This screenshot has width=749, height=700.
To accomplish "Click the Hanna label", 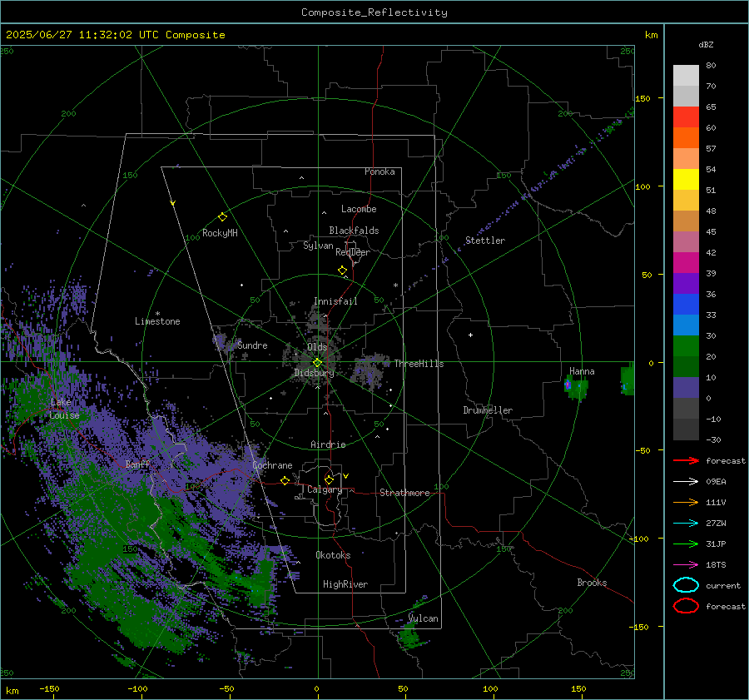I will click(x=582, y=371).
